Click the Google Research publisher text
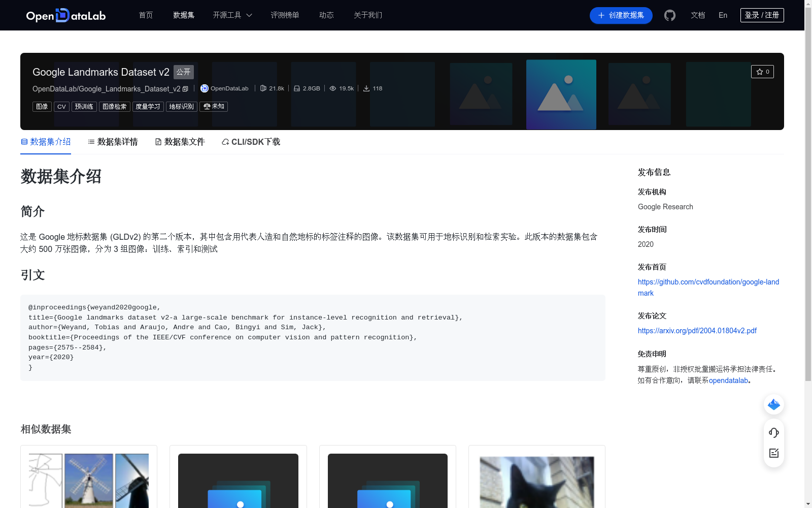Viewport: 812px width, 508px height. click(665, 207)
